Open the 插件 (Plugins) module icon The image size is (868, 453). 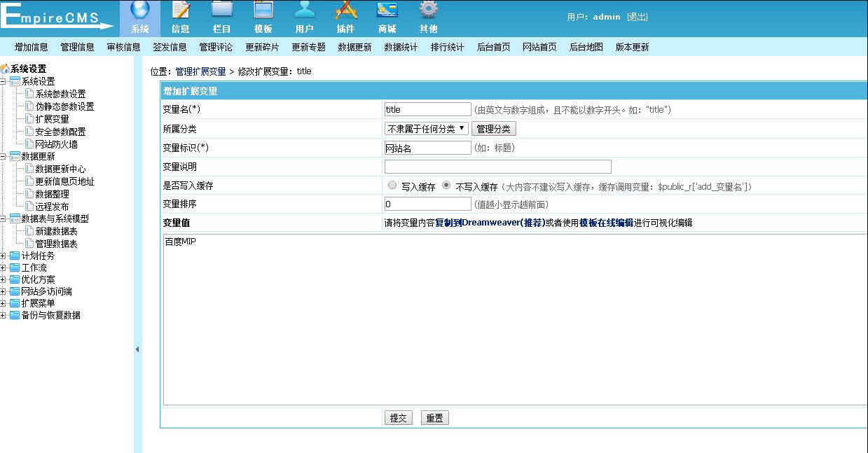pos(345,17)
